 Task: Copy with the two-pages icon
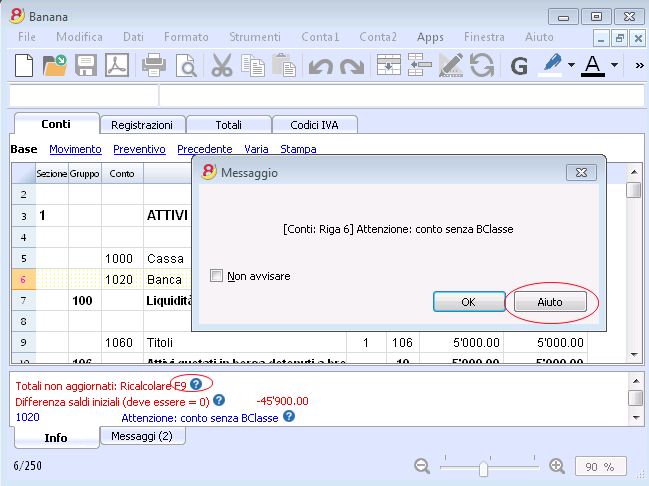[x=253, y=65]
